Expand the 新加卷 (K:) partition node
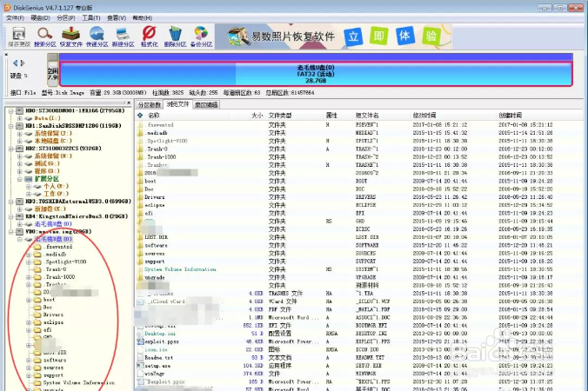 coord(19,209)
